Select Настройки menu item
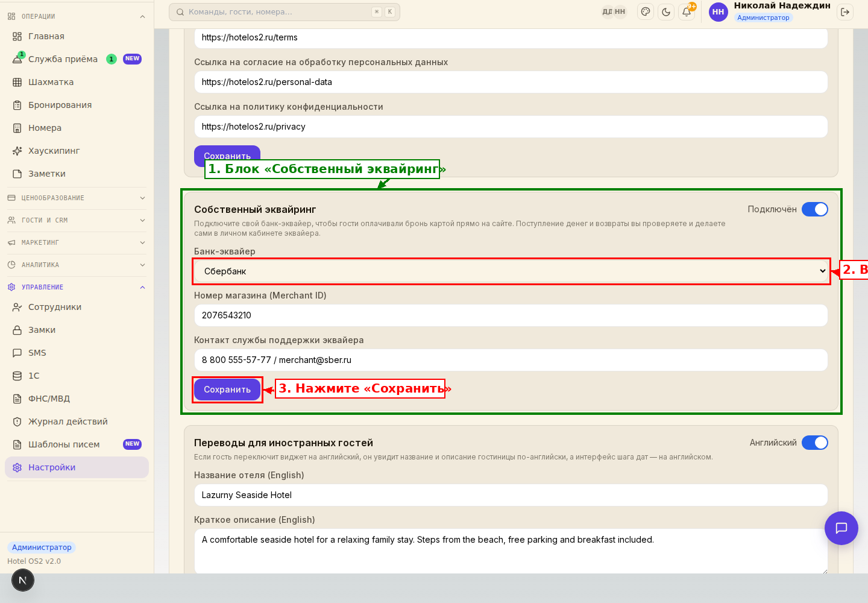The width and height of the screenshot is (868, 603). 77,467
